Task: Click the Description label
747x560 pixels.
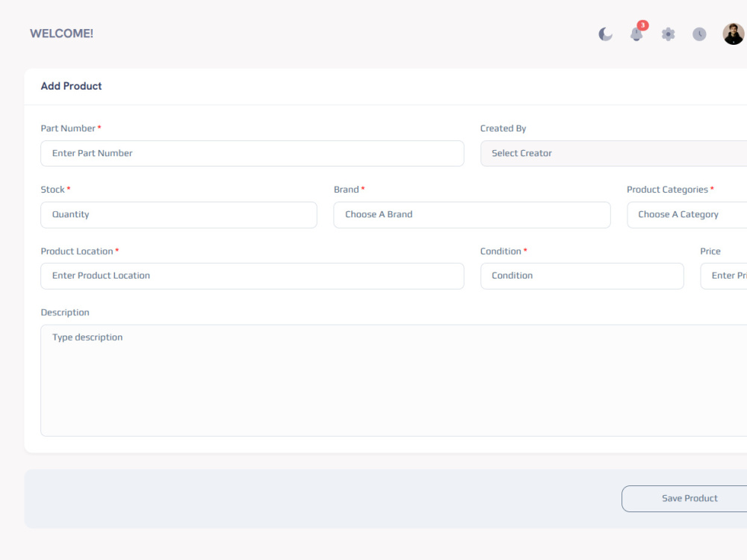Action: point(65,313)
